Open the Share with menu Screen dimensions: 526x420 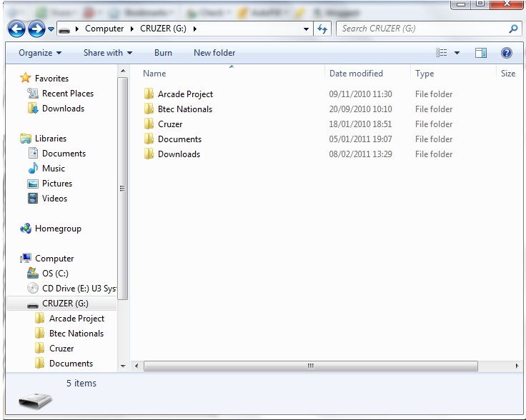[108, 53]
